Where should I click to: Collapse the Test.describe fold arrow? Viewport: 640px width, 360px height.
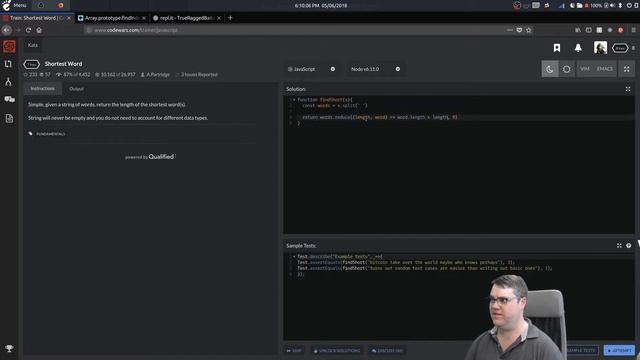(x=294, y=257)
